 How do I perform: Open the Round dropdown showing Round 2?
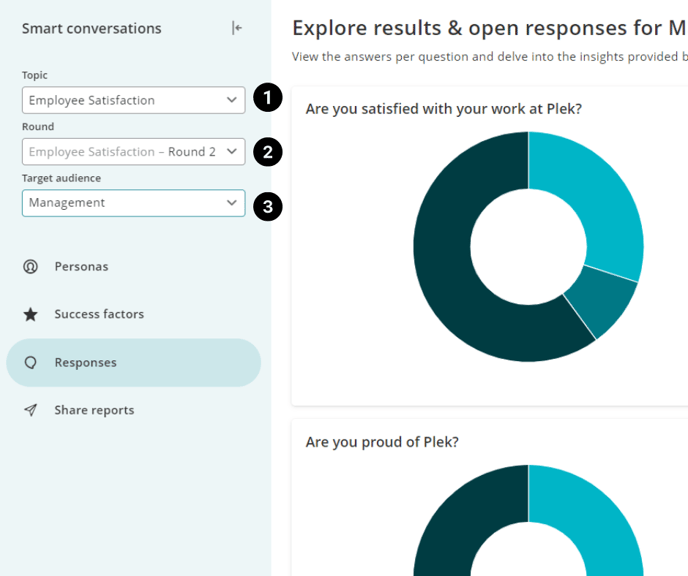133,152
